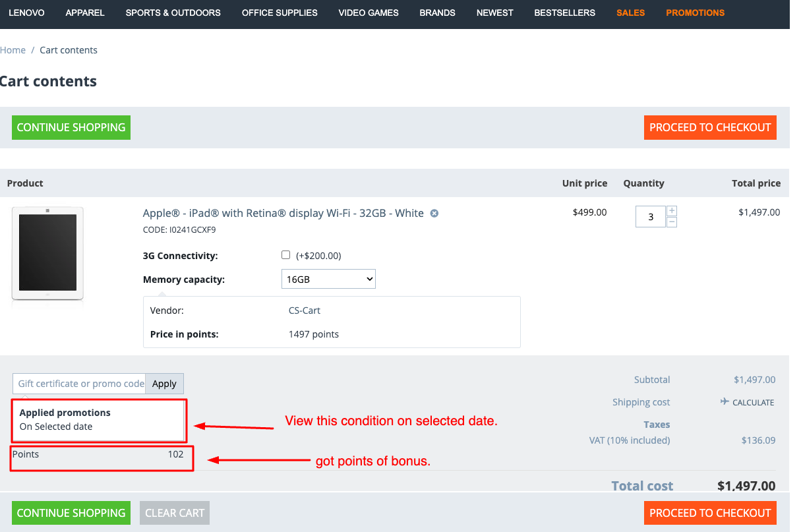Click the Home breadcrumb link
The width and height of the screenshot is (801, 532).
pyautogui.click(x=13, y=50)
